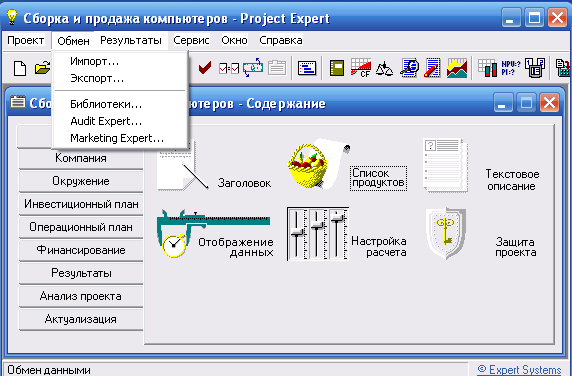572x376 pixels.
Task: Click the Текстовое описание label text
Action: tap(512, 180)
